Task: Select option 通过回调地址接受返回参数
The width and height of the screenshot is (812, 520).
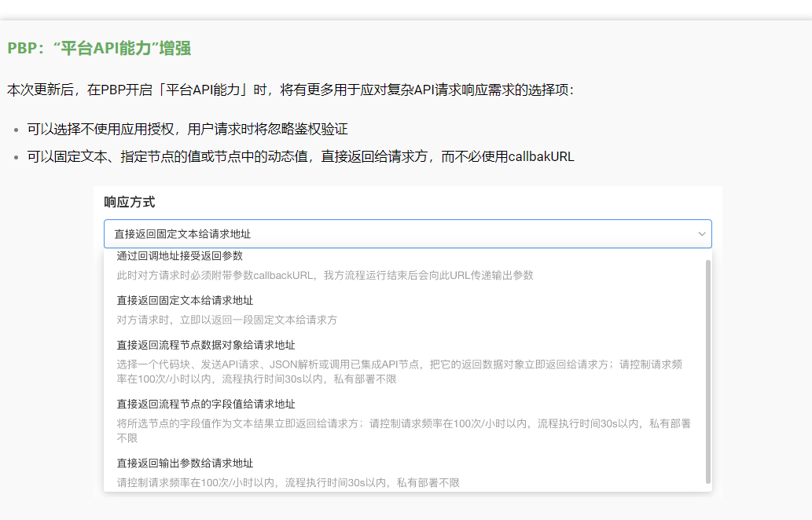Action: tap(180, 255)
